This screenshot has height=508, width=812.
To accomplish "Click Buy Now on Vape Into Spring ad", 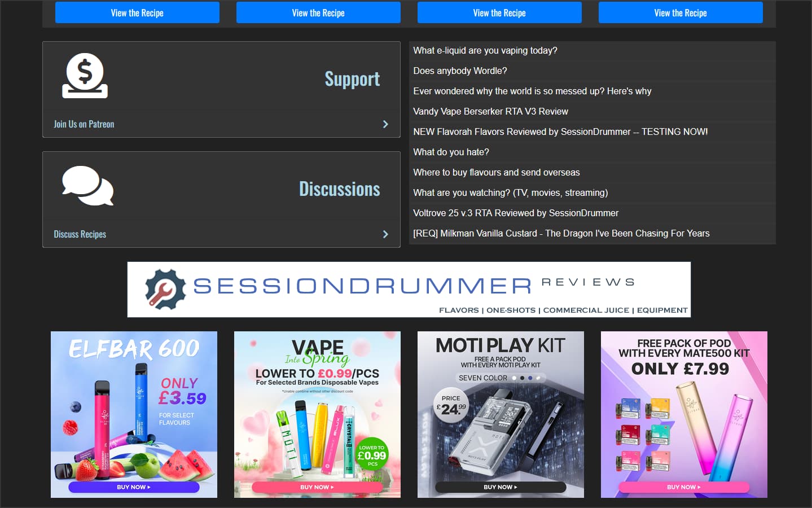I will 317,487.
